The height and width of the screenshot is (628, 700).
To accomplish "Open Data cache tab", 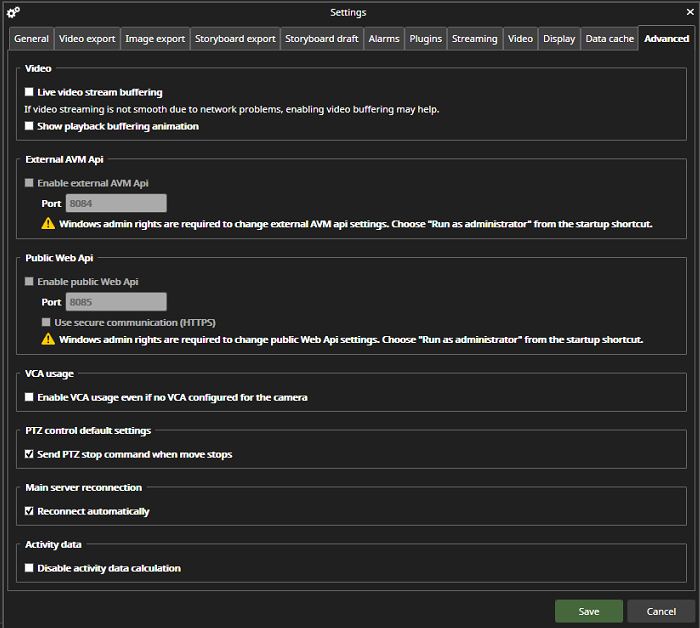I will (x=609, y=39).
